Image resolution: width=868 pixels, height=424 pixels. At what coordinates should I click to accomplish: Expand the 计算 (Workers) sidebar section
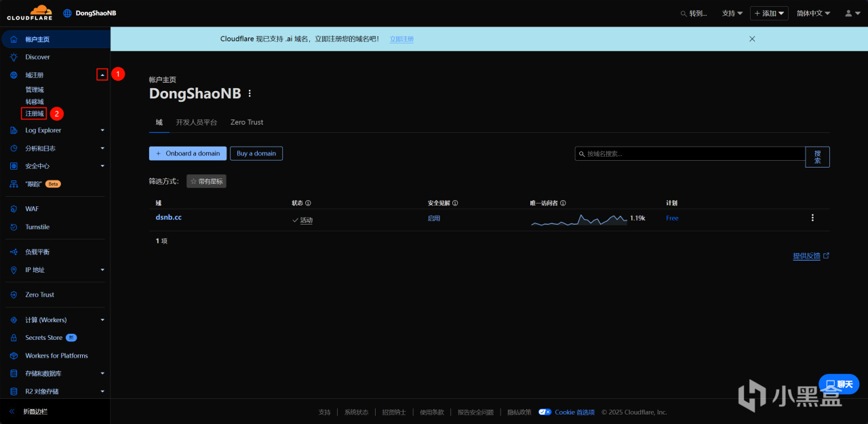102,320
